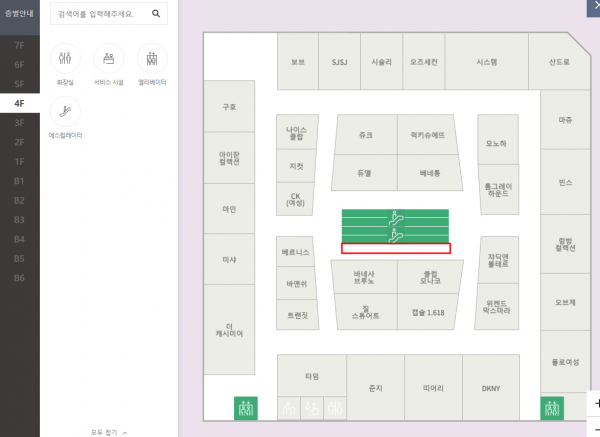Select the CK (여성) store block

[295, 199]
